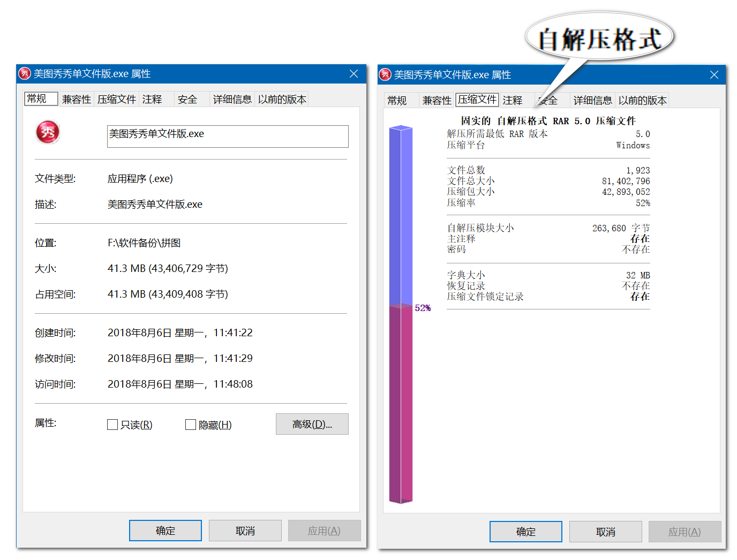This screenshot has width=737, height=560.
Task: Click the large Meitu application icon beside filename
Action: coord(48,132)
